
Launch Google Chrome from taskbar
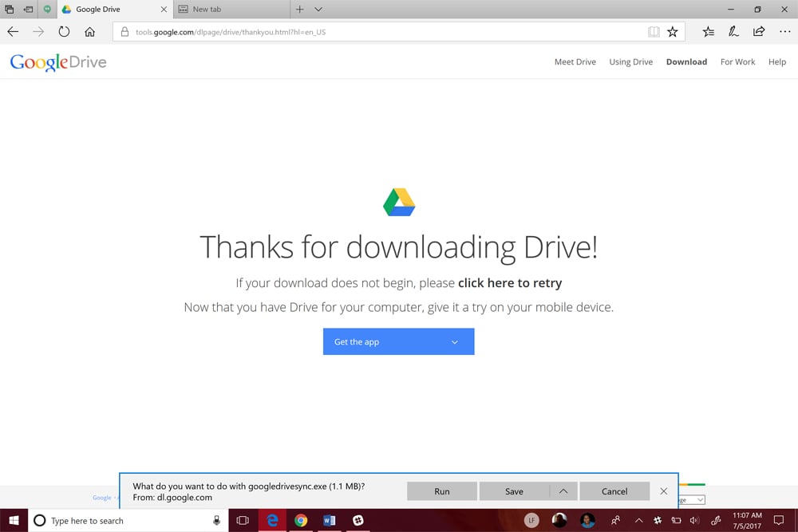301,520
